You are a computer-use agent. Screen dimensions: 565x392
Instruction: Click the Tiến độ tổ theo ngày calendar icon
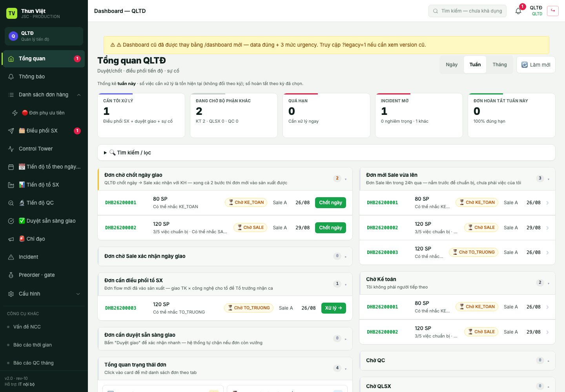[11, 167]
